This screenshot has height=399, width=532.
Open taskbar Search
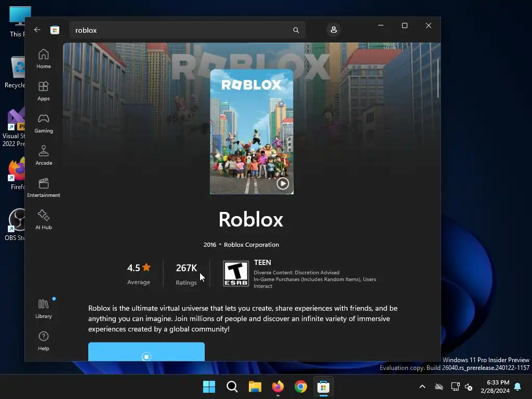pos(232,387)
